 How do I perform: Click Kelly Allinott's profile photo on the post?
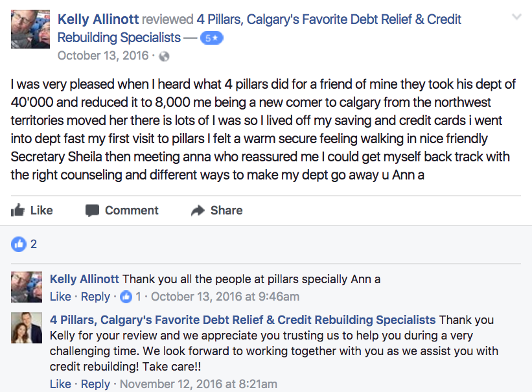coord(30,29)
